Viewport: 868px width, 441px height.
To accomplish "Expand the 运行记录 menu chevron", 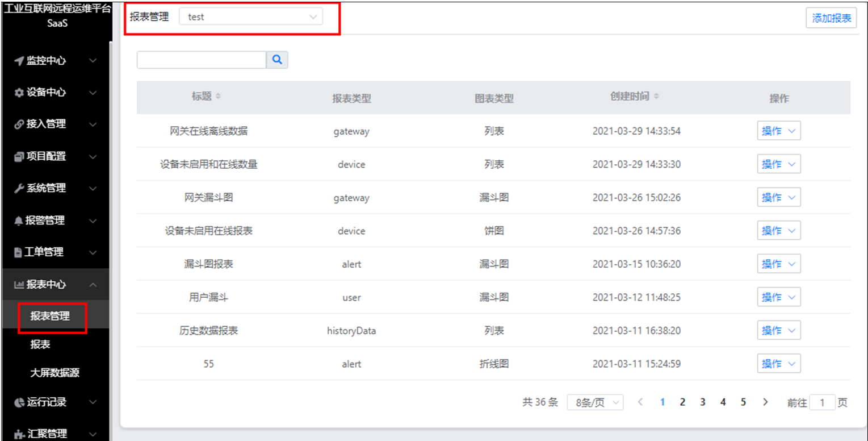I will pos(93,402).
